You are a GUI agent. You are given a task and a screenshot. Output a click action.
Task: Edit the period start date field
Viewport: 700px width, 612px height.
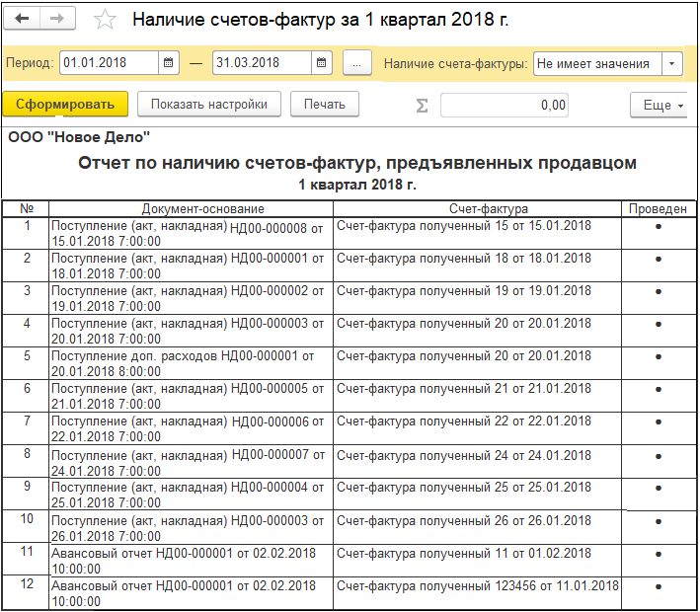tap(109, 62)
